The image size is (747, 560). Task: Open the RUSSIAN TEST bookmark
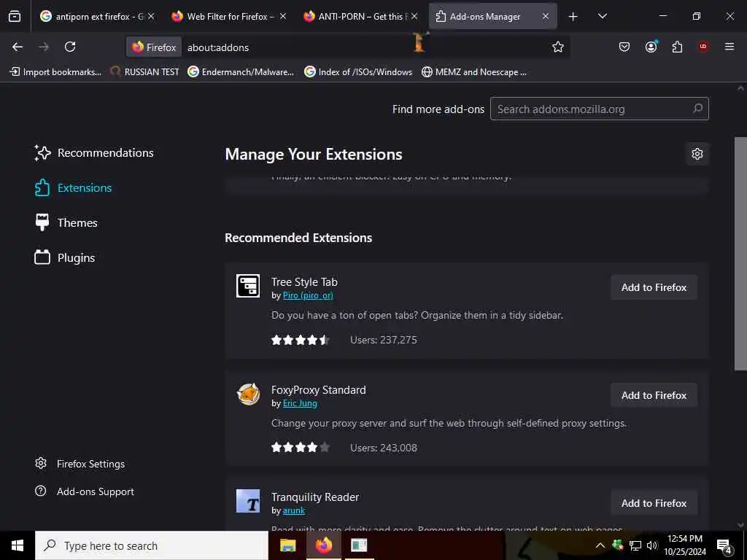click(145, 72)
